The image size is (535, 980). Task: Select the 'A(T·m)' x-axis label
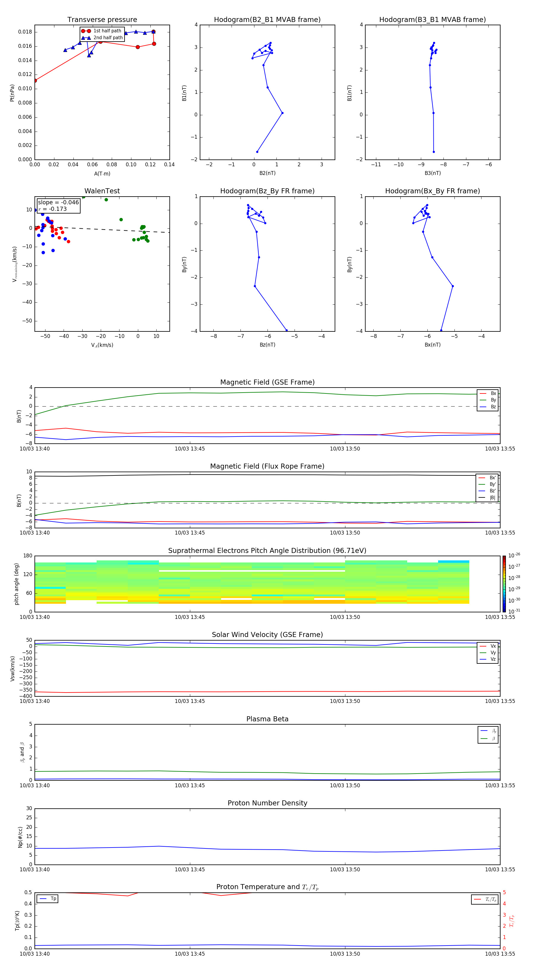click(x=102, y=174)
